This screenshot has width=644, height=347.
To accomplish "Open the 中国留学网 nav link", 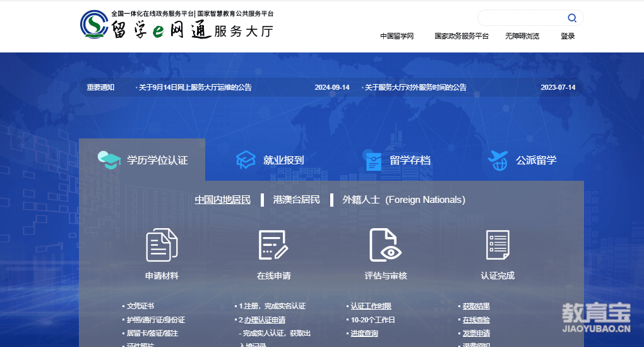I will coord(397,36).
